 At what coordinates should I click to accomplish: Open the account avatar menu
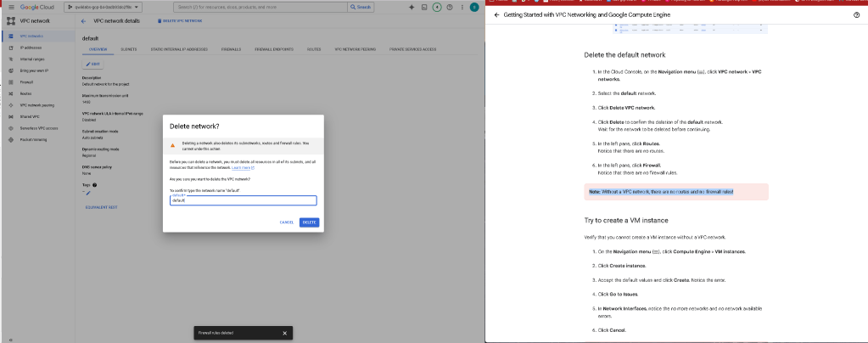(x=473, y=7)
